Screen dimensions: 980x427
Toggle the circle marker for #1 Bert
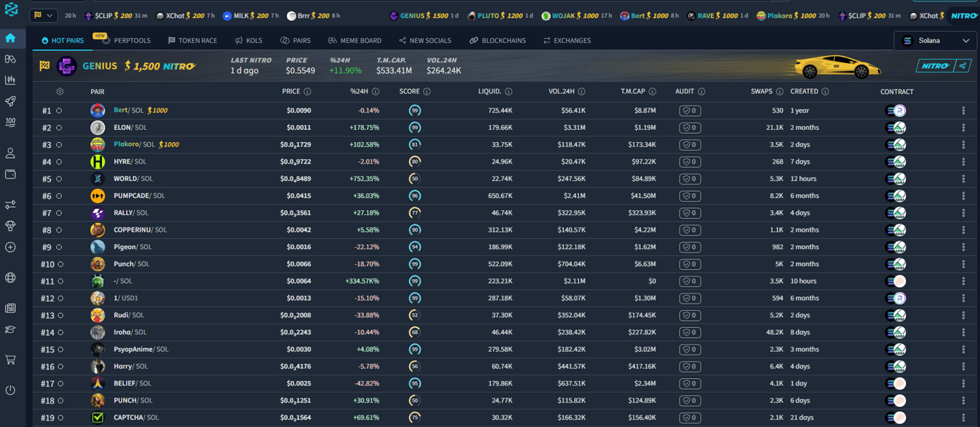coord(59,111)
